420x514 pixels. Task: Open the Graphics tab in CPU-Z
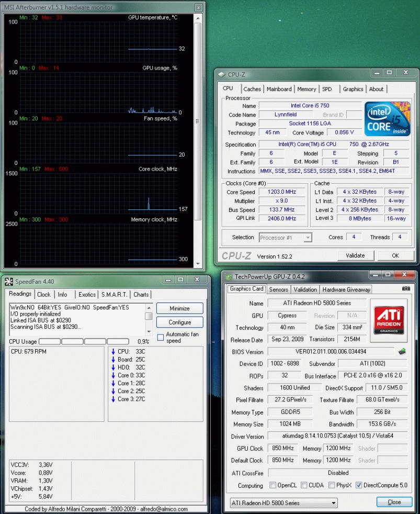click(x=353, y=89)
